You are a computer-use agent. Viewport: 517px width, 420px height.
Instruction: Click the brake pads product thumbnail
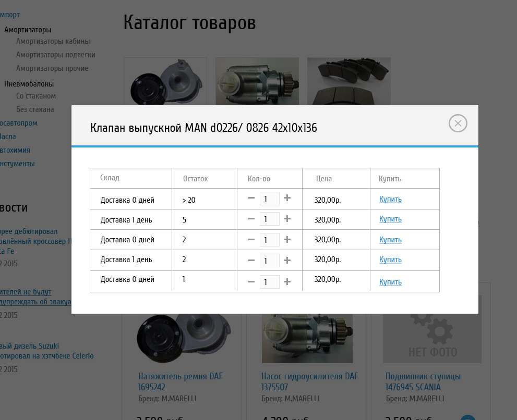coord(349,81)
